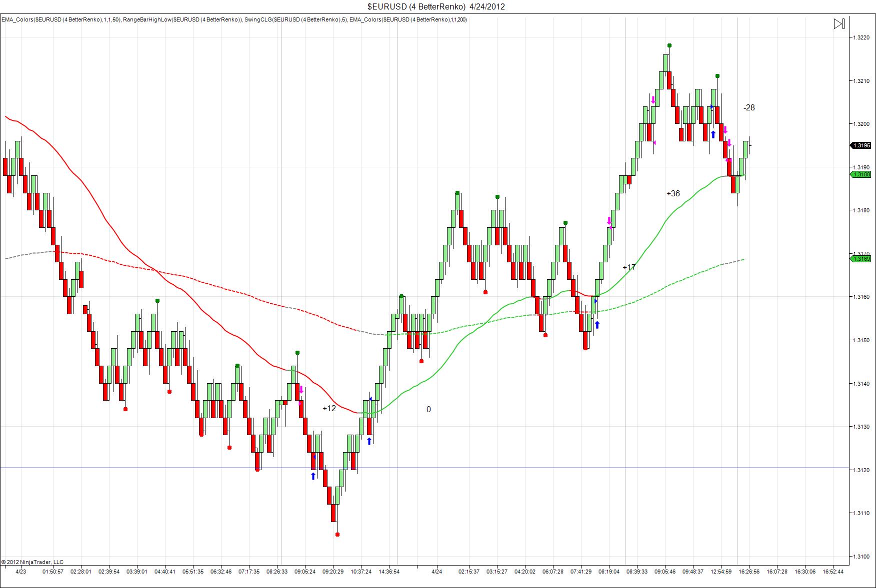876x588 pixels.
Task: Click the "+12" trade annotation
Action: tap(329, 408)
